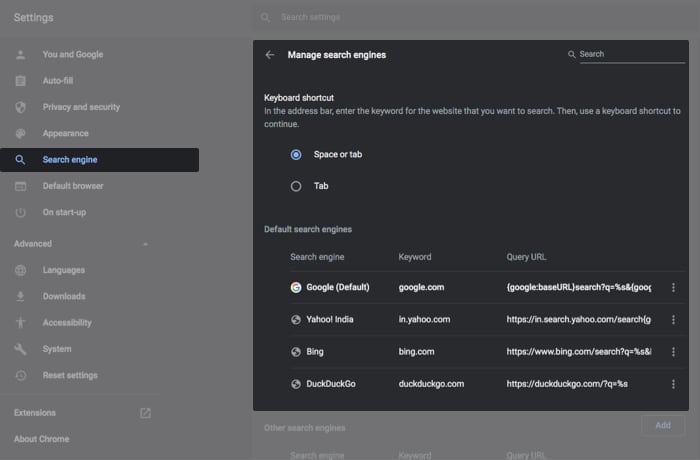
Task: Click the bing.com keyword
Action: click(416, 351)
